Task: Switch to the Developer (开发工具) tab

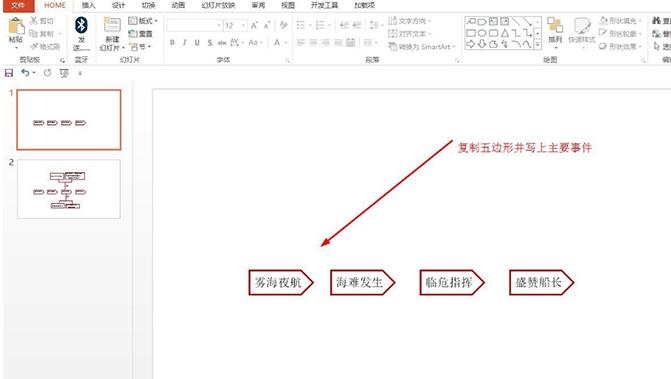Action: tap(324, 6)
